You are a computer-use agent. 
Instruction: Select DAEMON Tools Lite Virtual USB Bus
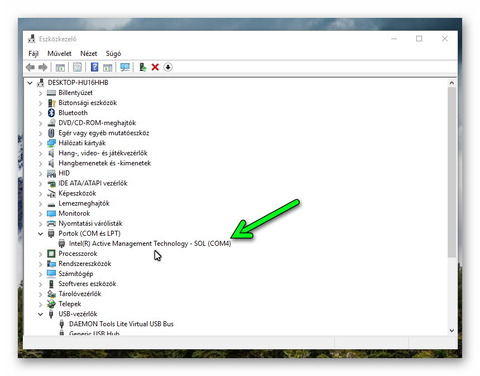[121, 324]
